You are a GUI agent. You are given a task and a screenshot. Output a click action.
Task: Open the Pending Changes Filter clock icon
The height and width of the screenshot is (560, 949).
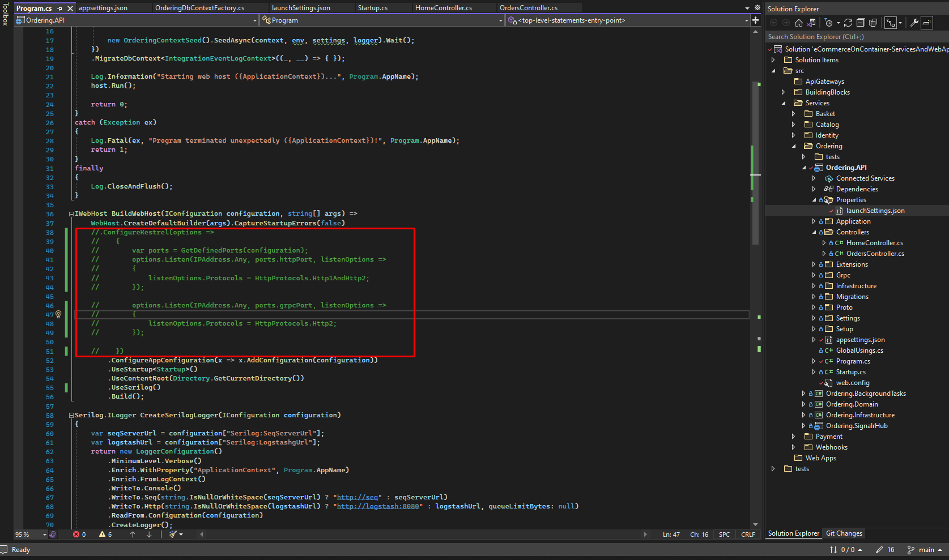point(829,23)
